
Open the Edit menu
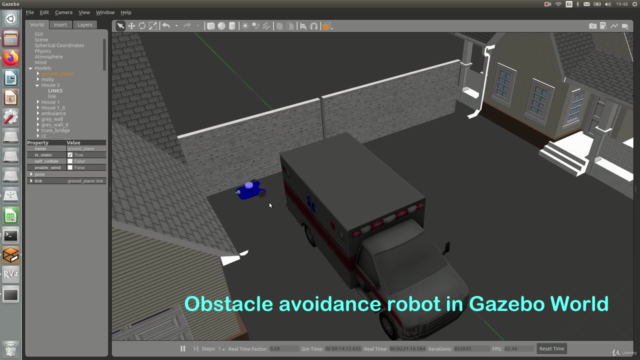coord(44,12)
